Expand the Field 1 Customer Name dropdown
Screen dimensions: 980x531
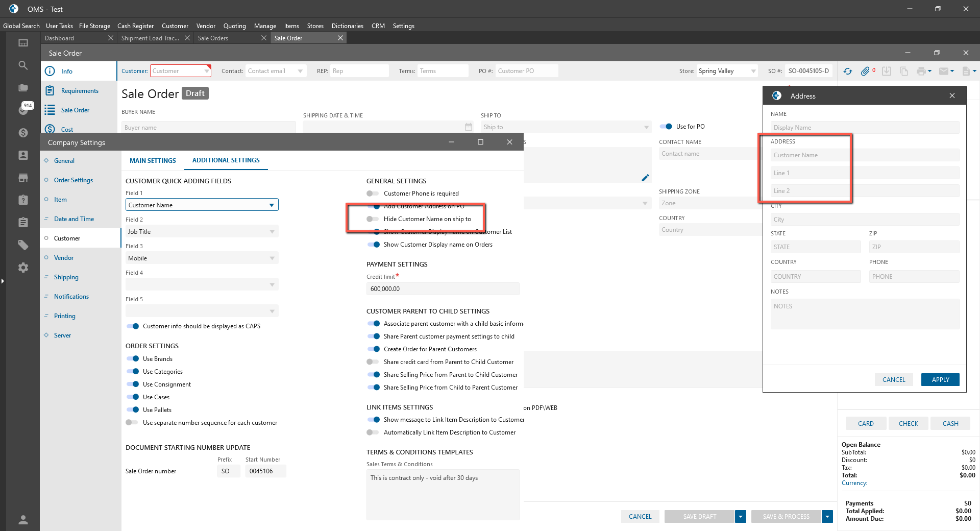click(x=272, y=205)
